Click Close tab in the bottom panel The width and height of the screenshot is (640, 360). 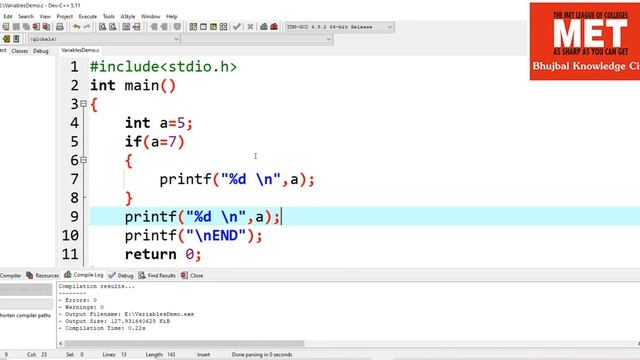pos(192,276)
